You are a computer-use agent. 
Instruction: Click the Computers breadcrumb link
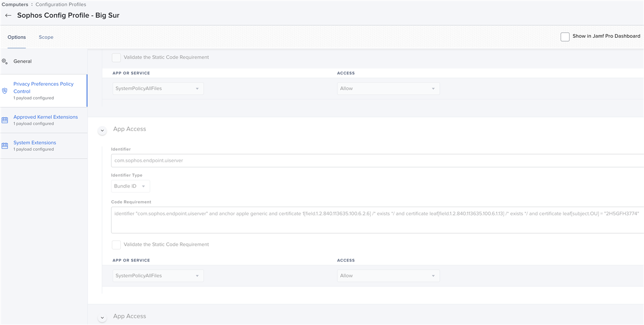tap(15, 5)
